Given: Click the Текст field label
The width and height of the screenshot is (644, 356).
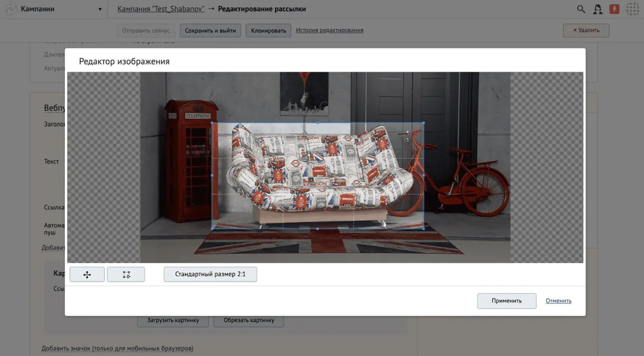Looking at the screenshot, I should point(52,161).
